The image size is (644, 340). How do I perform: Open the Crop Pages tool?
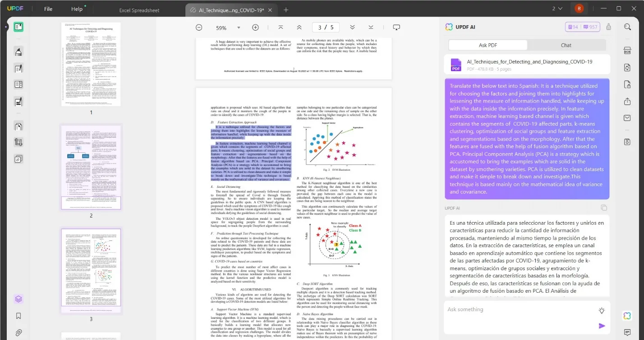(x=18, y=143)
